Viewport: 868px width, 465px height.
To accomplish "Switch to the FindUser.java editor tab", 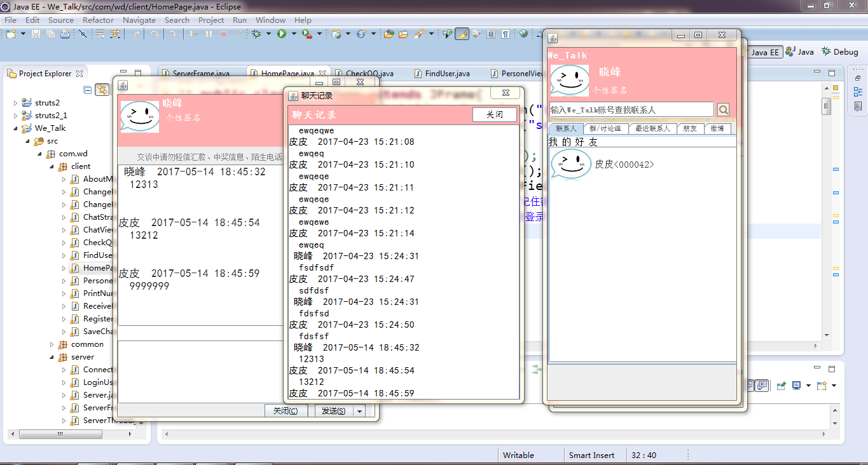I will (441, 73).
